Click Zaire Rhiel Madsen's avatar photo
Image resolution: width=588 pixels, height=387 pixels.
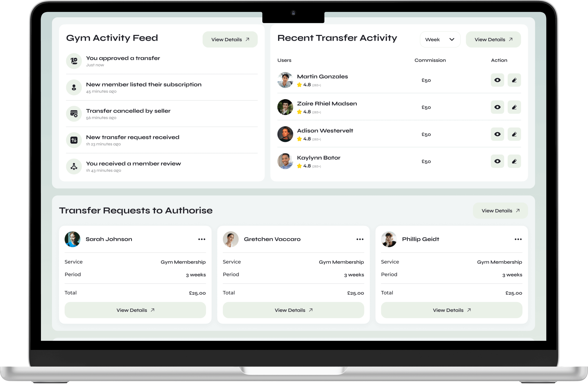tap(285, 107)
